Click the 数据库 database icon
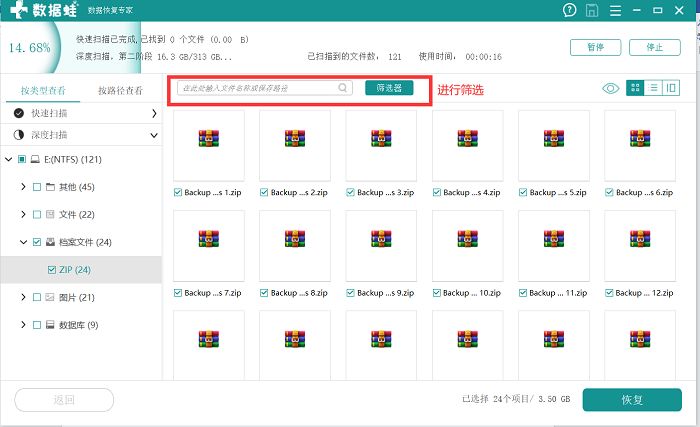Image resolution: width=700 pixels, height=427 pixels. [x=50, y=325]
